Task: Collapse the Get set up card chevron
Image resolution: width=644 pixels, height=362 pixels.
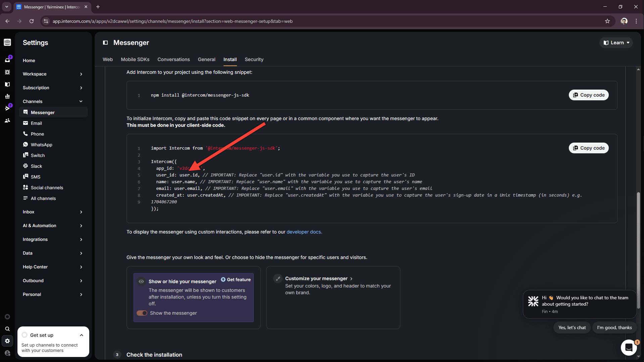Action: point(82,335)
